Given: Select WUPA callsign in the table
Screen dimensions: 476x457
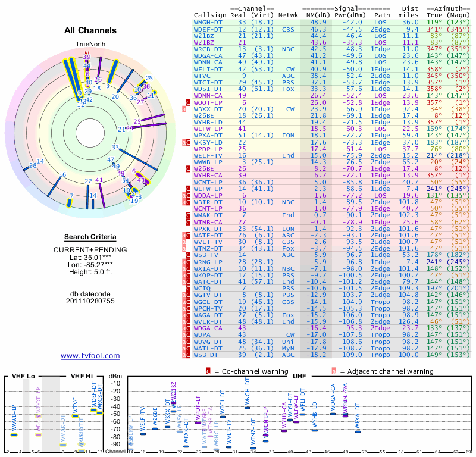Looking at the screenshot, I should [202, 334].
